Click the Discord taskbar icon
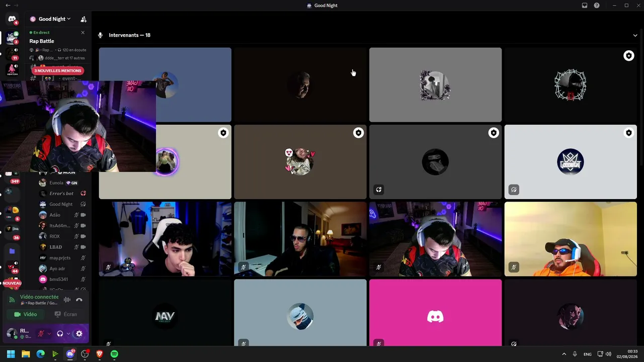This screenshot has width=644, height=362. tap(70, 354)
